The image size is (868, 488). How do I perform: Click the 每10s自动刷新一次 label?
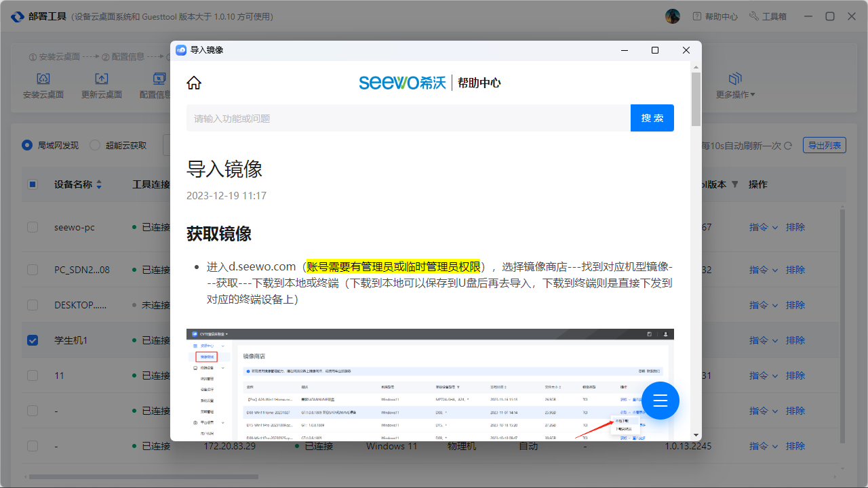(741, 146)
